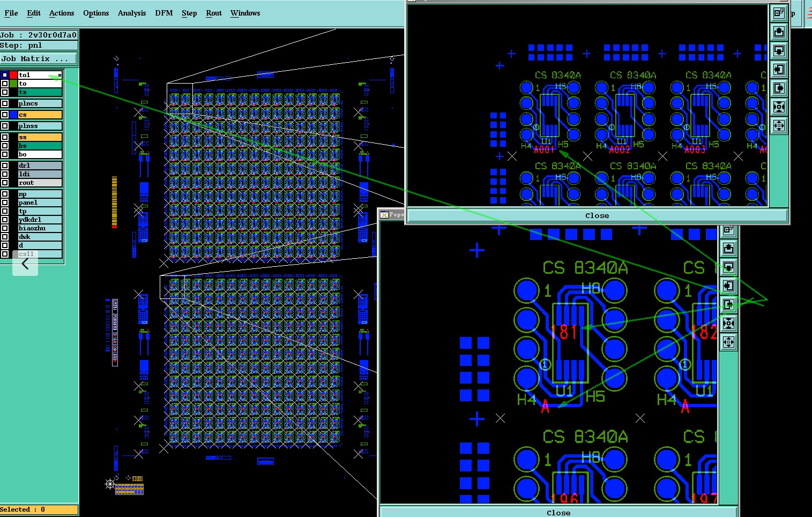The image size is (812, 517).
Task: Select the ts layer name
Action: point(40,92)
